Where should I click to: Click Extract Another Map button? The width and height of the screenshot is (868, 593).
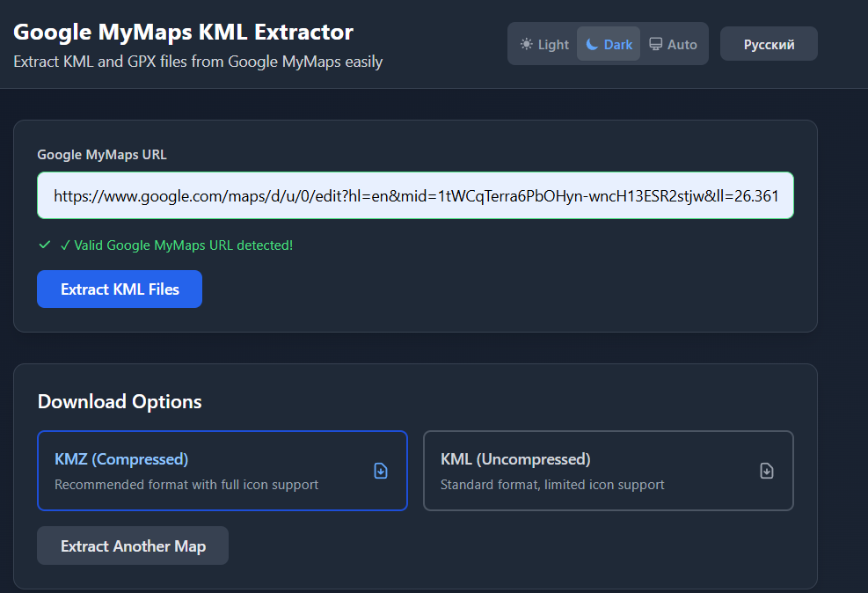point(133,546)
